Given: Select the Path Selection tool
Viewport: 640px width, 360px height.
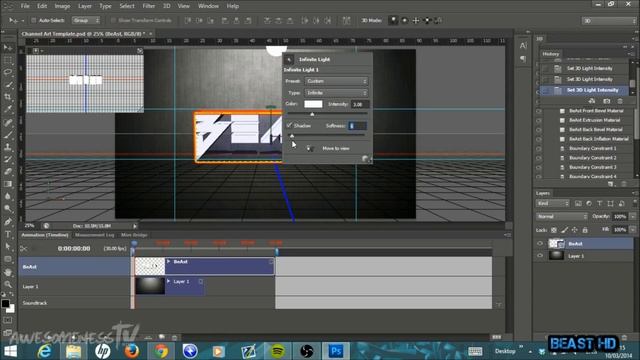Looking at the screenshot, I should coord(8,247).
